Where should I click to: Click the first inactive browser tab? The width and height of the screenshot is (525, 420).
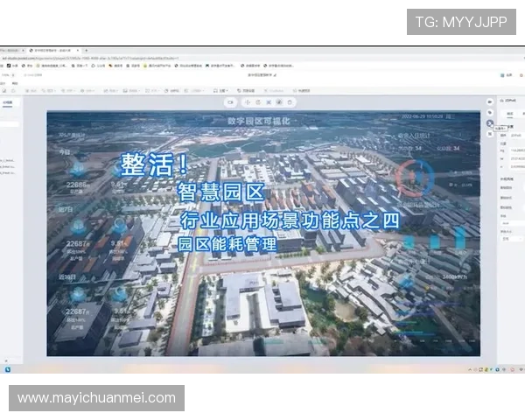click(11, 50)
